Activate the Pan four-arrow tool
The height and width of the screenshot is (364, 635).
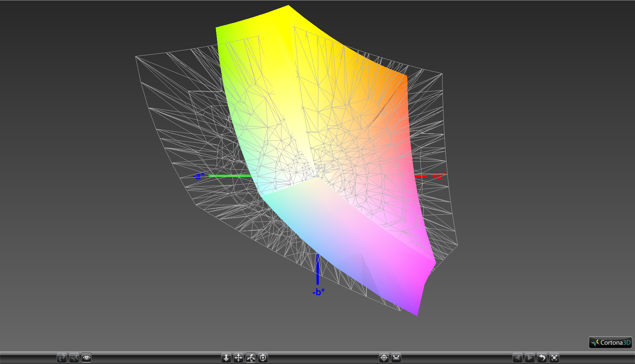[x=238, y=358]
